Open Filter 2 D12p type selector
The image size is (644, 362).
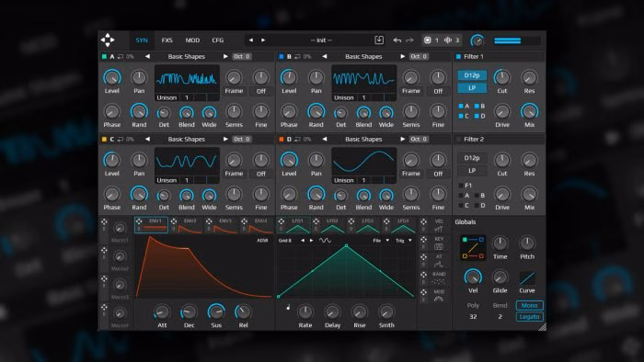click(x=472, y=158)
